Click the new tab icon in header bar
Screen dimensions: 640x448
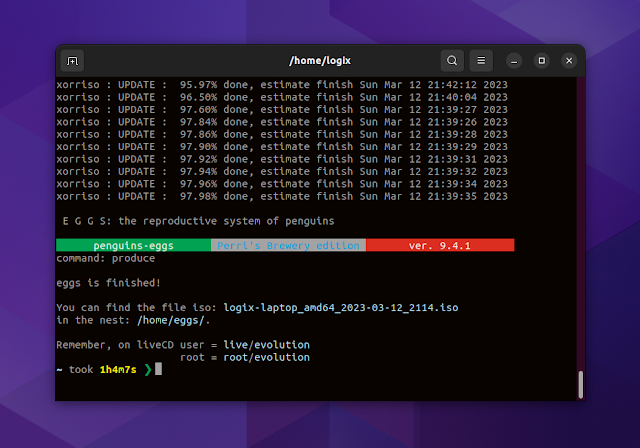click(72, 61)
